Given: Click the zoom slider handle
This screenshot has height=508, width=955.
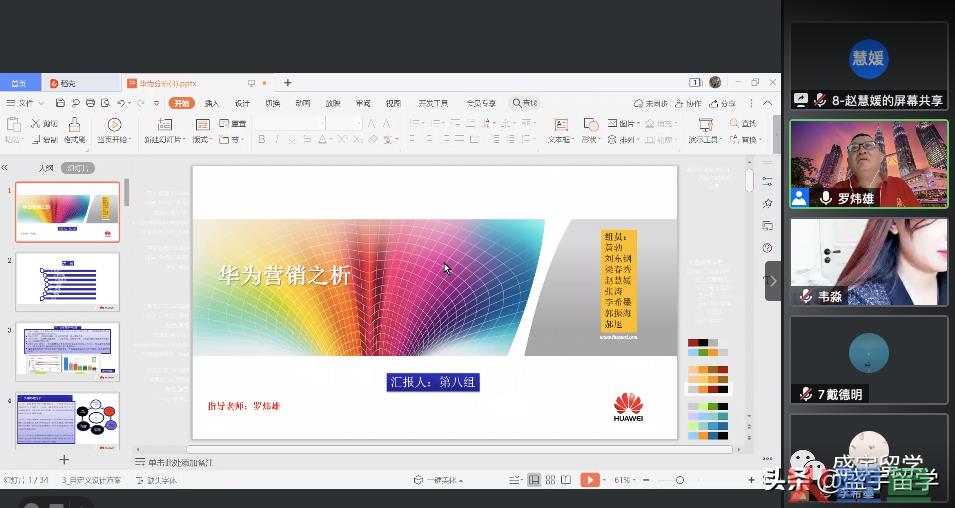Looking at the screenshot, I should 680,480.
